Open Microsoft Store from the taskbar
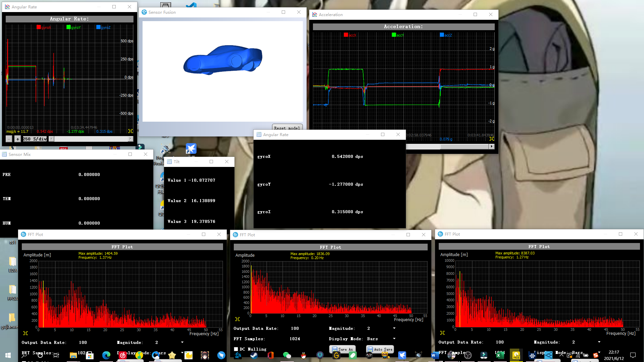 pyautogui.click(x=90, y=355)
